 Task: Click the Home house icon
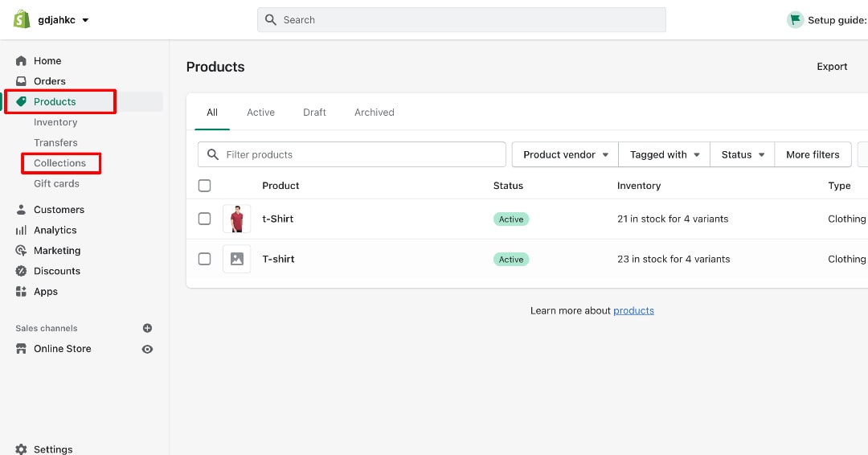click(x=21, y=61)
